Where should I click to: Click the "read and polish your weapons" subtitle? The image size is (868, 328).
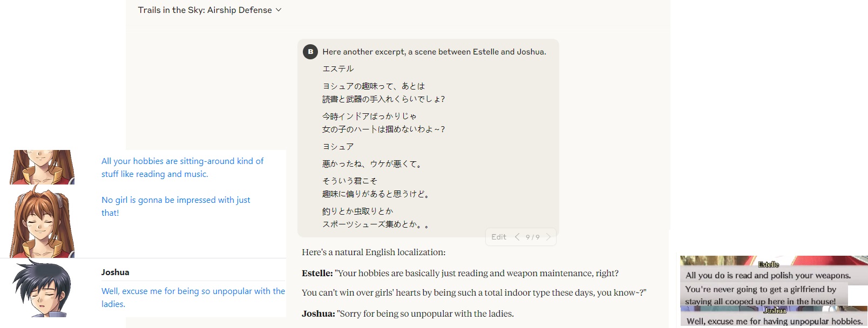click(x=768, y=275)
